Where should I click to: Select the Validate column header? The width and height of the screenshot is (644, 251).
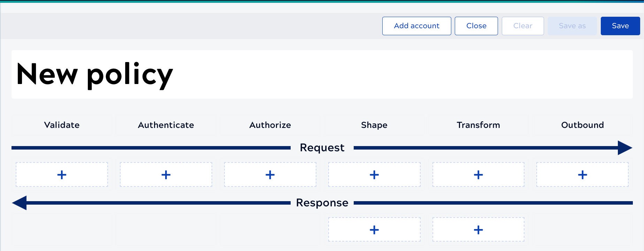62,125
